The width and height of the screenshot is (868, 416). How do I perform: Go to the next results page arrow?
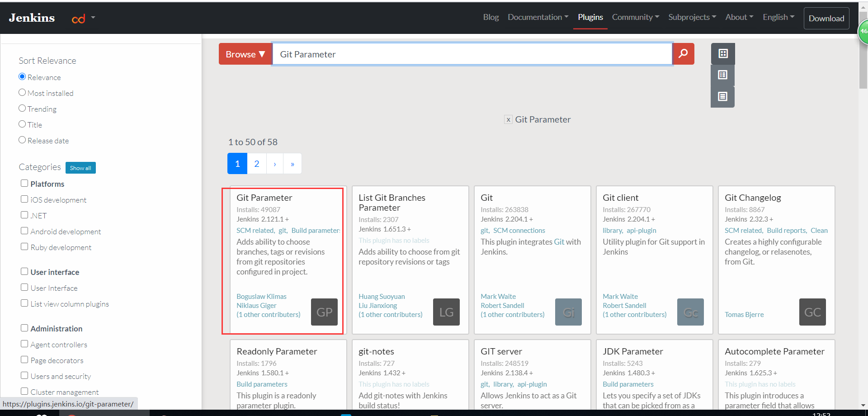pos(275,164)
